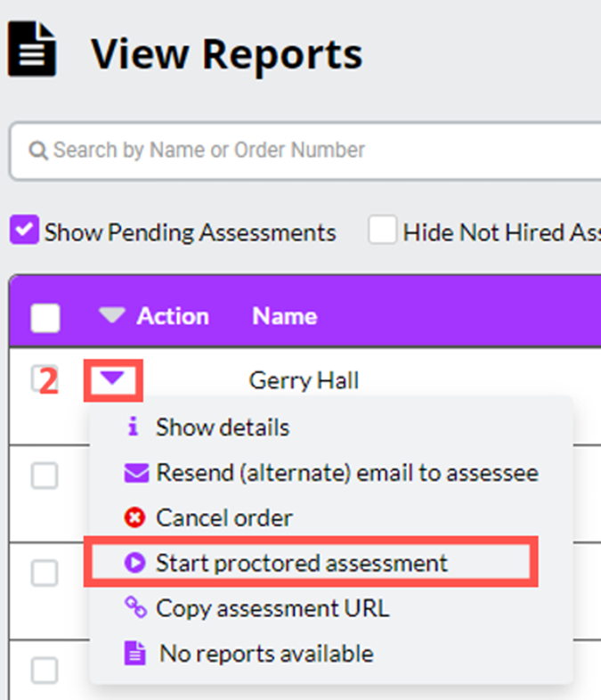Uncheck Show Pending Assessments checkbox

pyautogui.click(x=24, y=232)
